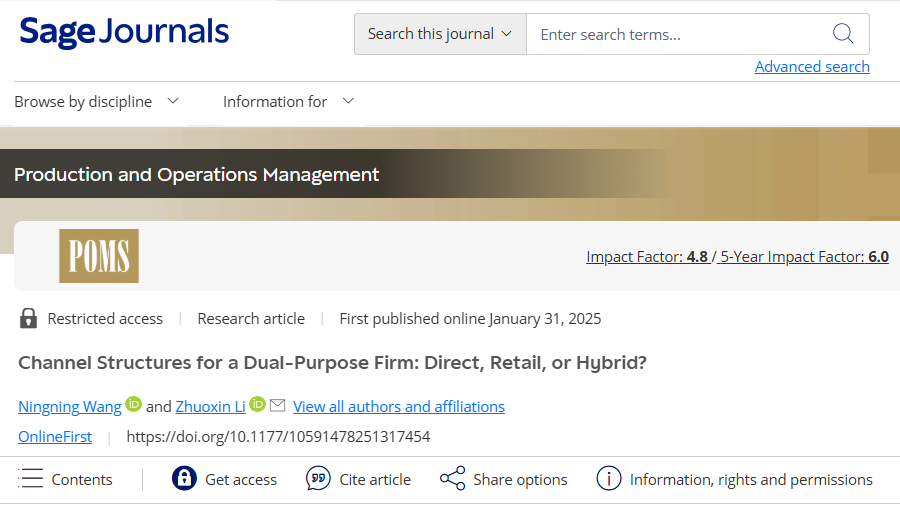Screen dimensions: 900x525
Task: Click the Impact Factor 4.8 link
Action: coord(647,256)
